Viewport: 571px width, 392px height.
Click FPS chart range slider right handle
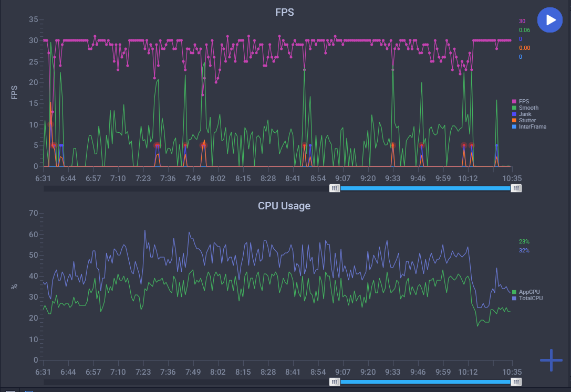[516, 188]
